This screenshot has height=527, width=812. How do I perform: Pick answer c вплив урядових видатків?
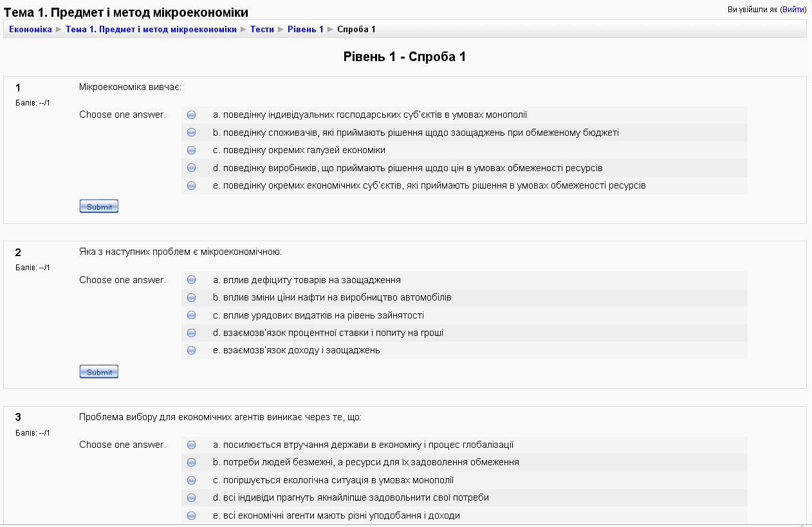[x=191, y=315]
